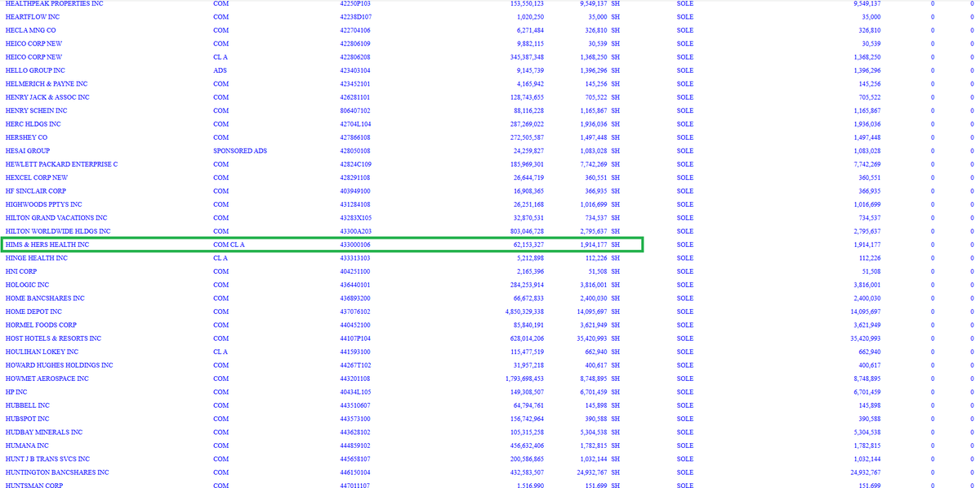Image resolution: width=980 pixels, height=488 pixels.
Task: Select HUNTINGTON BANCSHARES INC issuer
Action: coord(56,472)
